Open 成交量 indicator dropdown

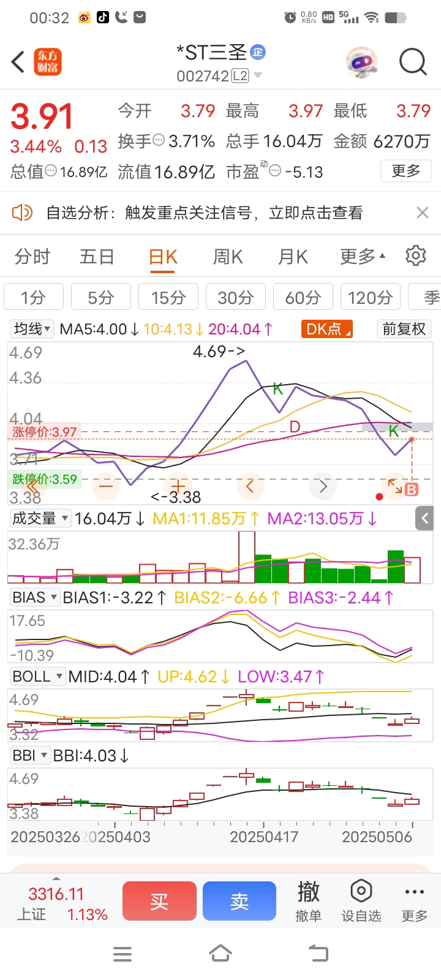40,518
